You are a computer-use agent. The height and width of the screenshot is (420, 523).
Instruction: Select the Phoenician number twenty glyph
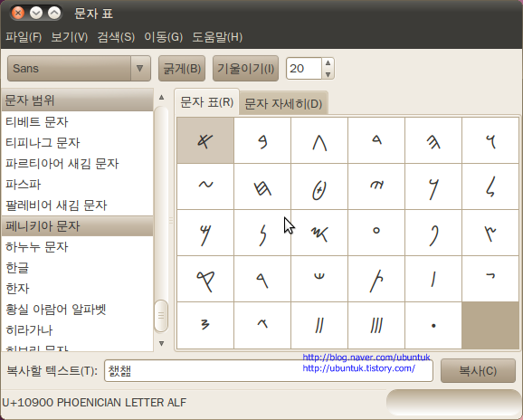(205, 325)
